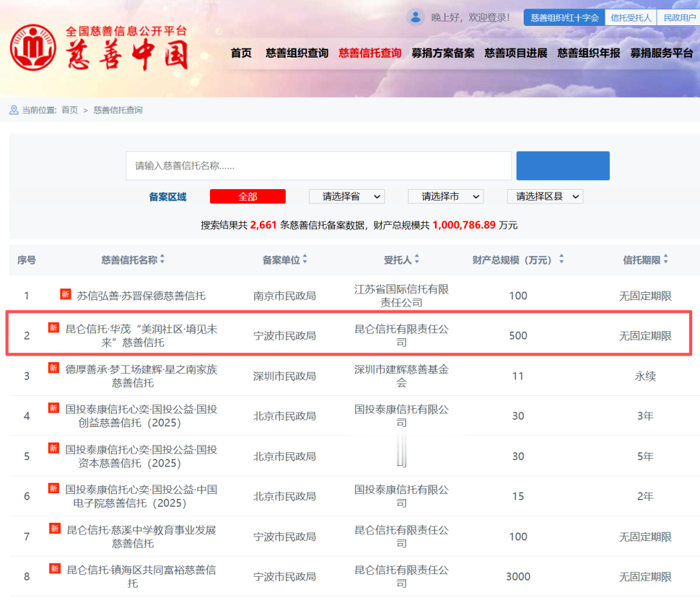Click the 15 asset amount cell

point(518,496)
